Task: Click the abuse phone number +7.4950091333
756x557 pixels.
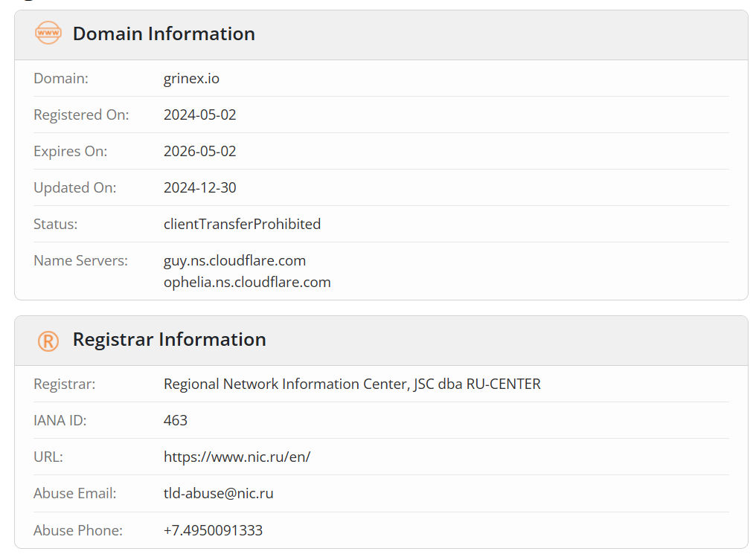Action: pyautogui.click(x=213, y=530)
